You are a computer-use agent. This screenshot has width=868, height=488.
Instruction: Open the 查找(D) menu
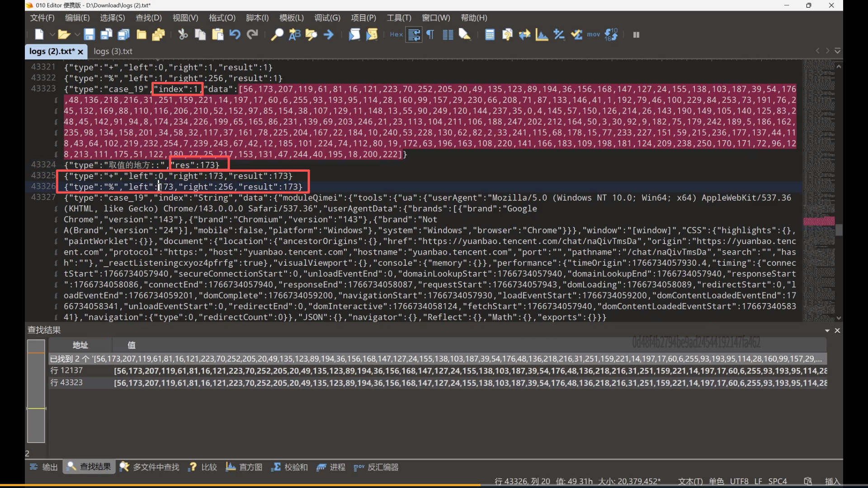149,18
